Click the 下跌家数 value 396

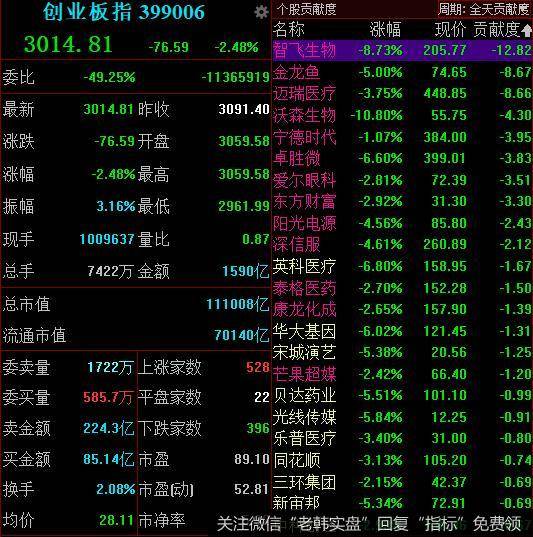pyautogui.click(x=258, y=428)
